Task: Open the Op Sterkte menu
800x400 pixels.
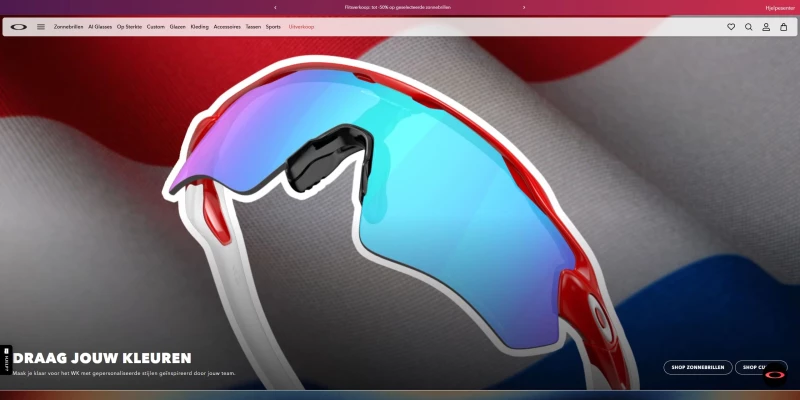Action: pos(130,27)
